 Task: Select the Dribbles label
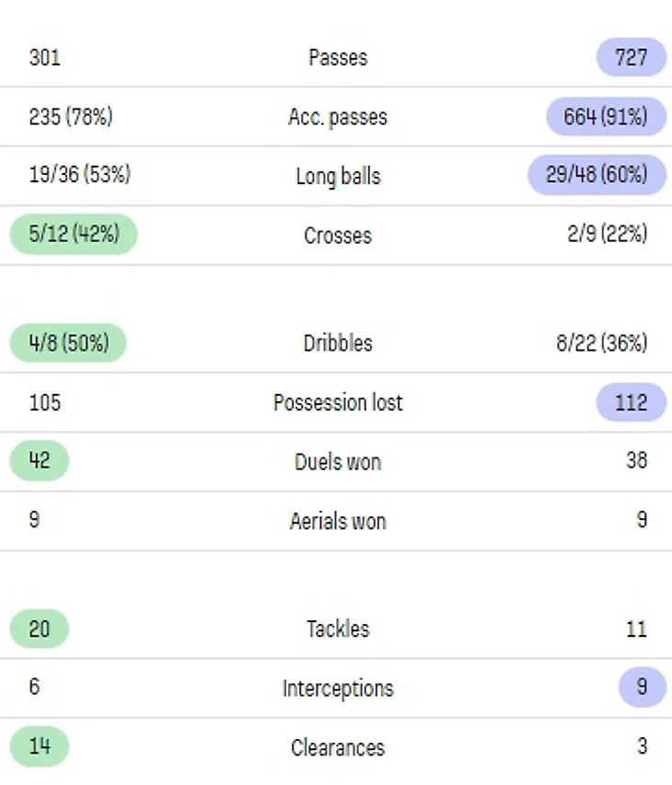pos(337,344)
